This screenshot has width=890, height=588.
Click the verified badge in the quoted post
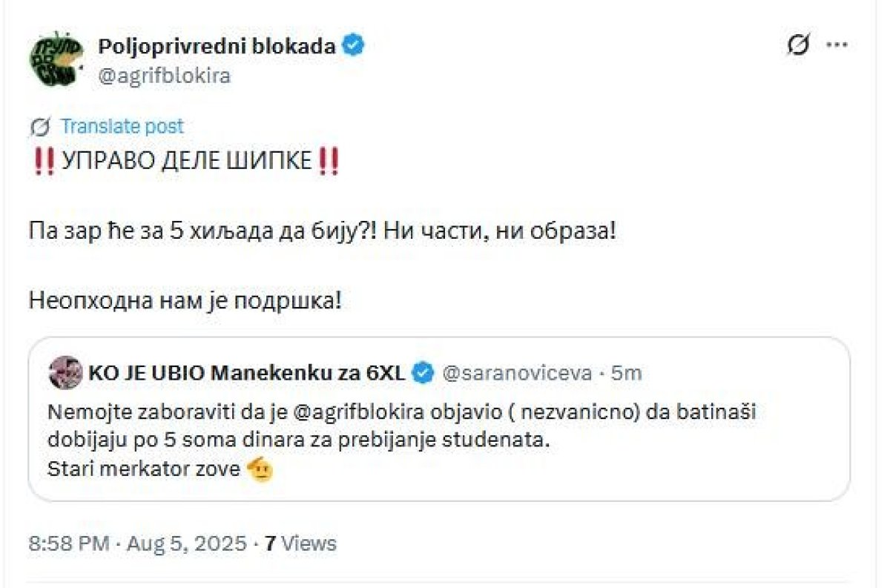click(423, 373)
